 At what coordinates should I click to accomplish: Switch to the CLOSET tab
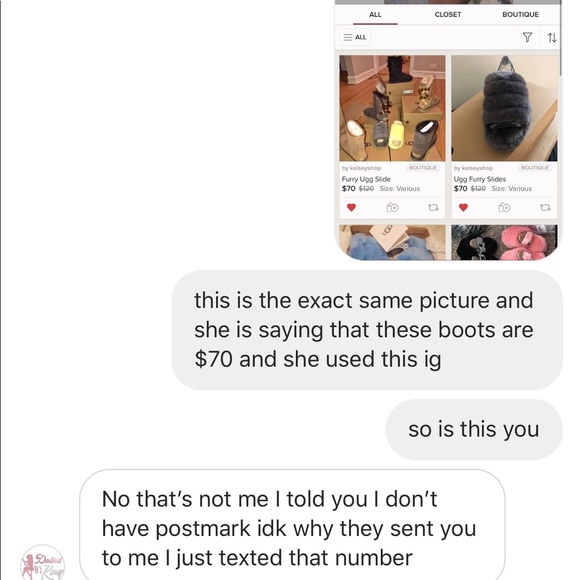pyautogui.click(x=448, y=14)
